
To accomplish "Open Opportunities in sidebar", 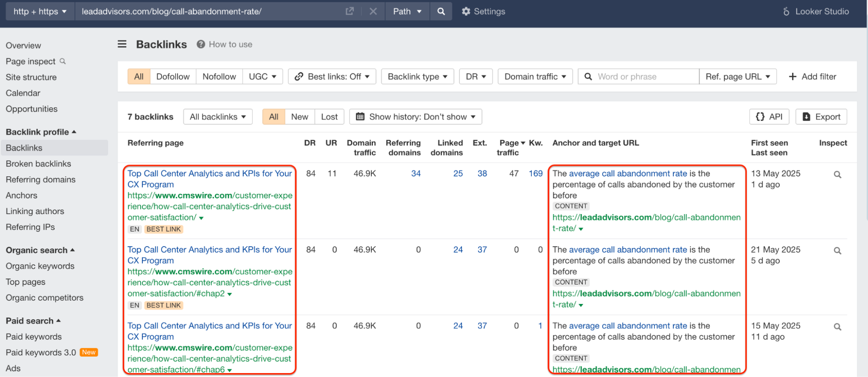I will [32, 109].
